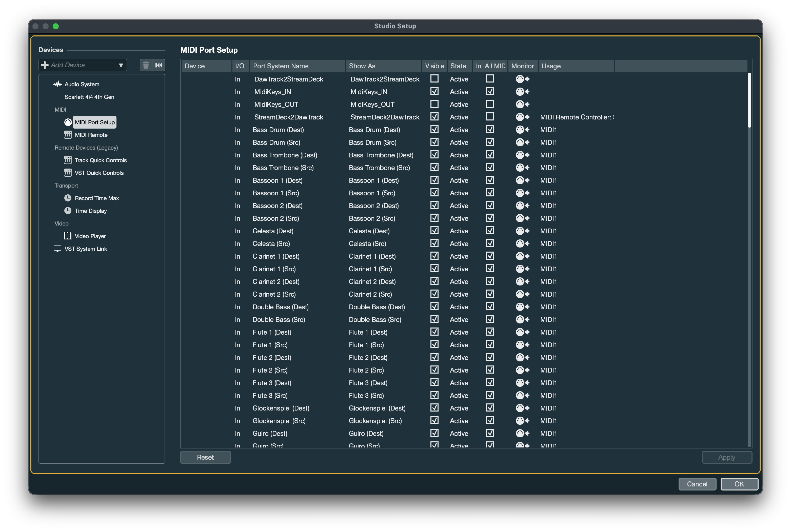Image resolution: width=791 pixels, height=532 pixels.
Task: Click the MIDI Remote keyboard icon
Action: 68,135
